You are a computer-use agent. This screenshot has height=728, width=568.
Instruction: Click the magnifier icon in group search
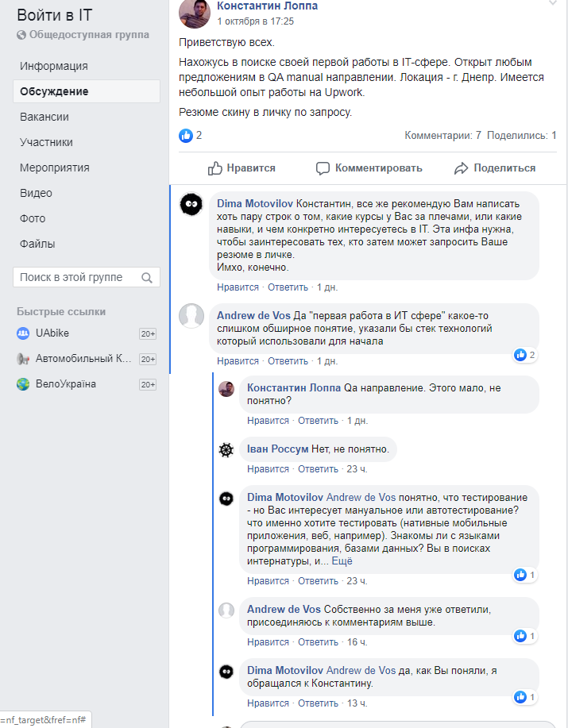(x=146, y=278)
